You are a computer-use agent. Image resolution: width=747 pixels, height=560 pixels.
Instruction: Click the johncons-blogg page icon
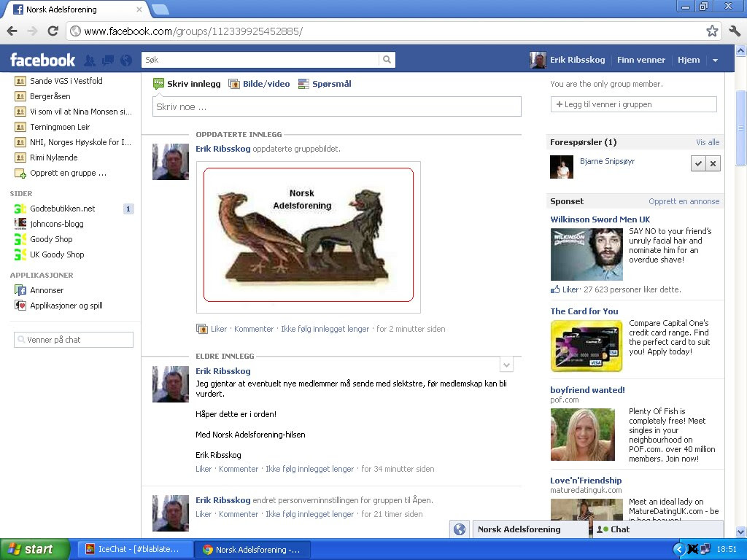click(x=20, y=224)
